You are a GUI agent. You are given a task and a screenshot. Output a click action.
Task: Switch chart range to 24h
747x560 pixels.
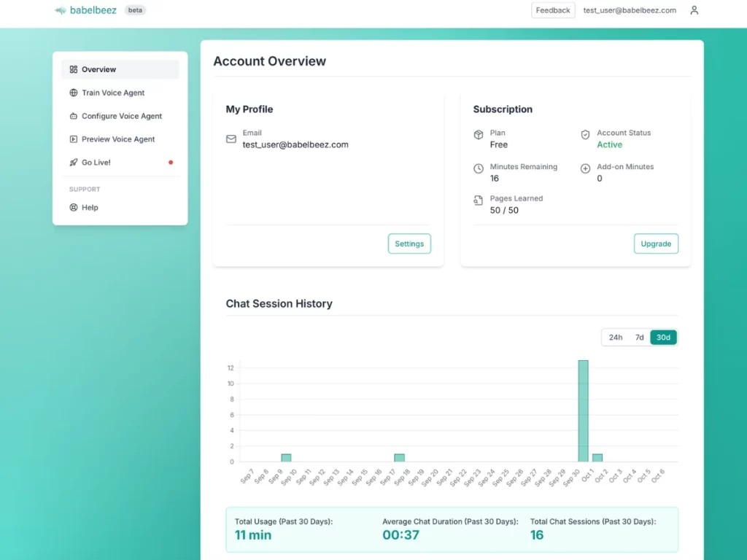coord(616,338)
